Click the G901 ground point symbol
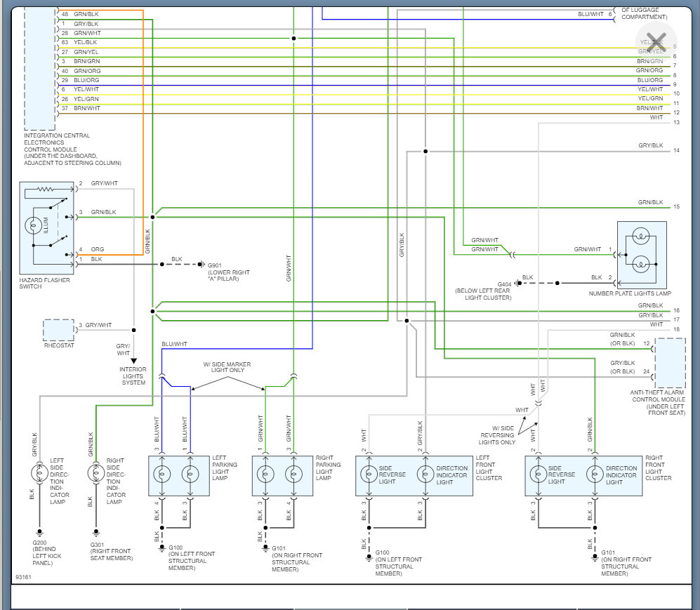The width and height of the screenshot is (700, 610). (x=201, y=265)
